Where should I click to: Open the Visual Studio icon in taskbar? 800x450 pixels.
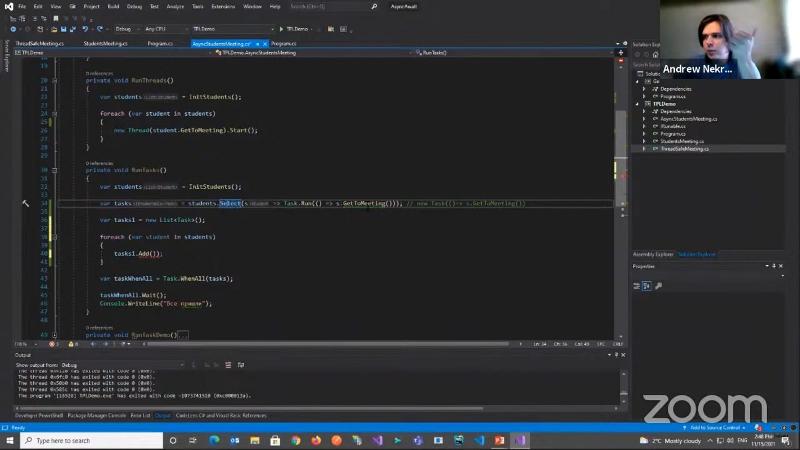tap(520, 440)
